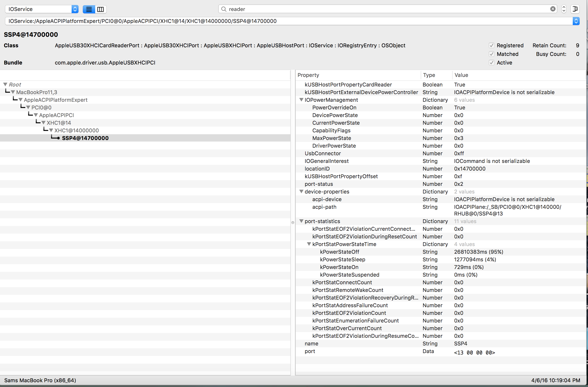Select XHC1@14 in registry tree
The height and width of the screenshot is (387, 588).
tap(59, 123)
